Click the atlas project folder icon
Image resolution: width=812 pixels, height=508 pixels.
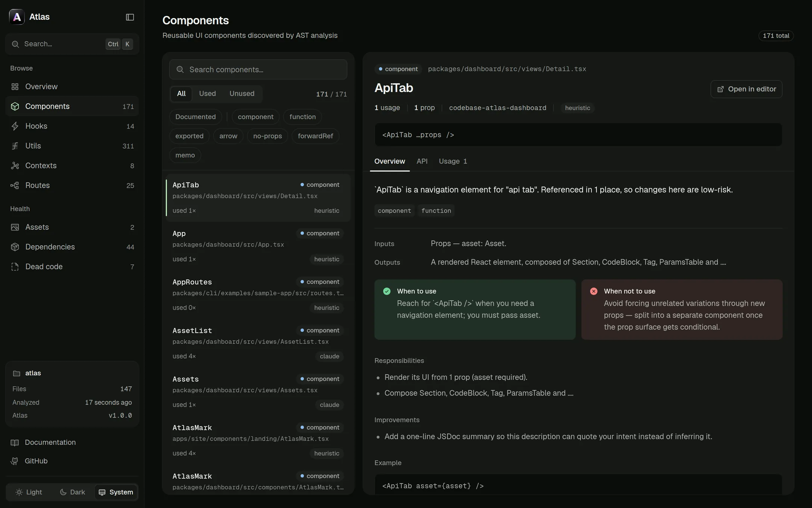17,373
